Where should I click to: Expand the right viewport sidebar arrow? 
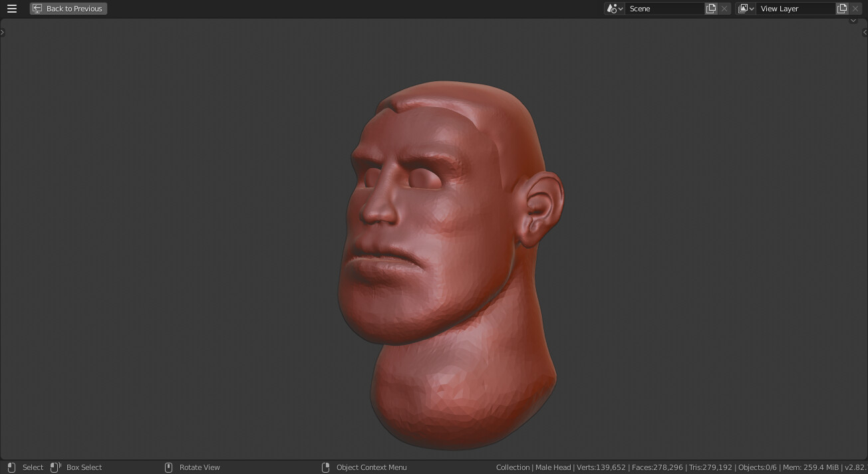(865, 31)
